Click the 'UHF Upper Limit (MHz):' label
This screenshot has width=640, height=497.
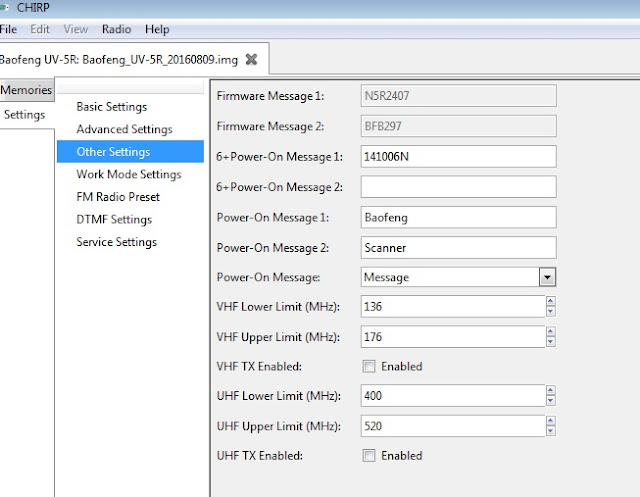[279, 426]
